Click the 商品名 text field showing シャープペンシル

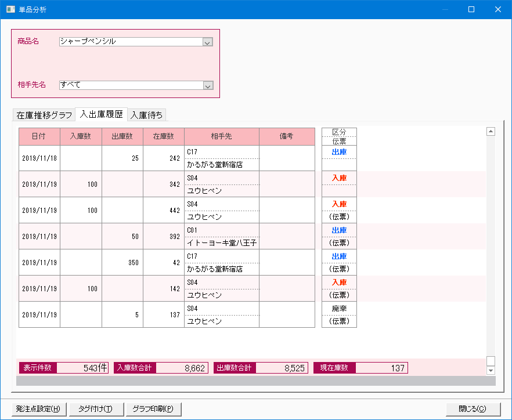pyautogui.click(x=131, y=42)
